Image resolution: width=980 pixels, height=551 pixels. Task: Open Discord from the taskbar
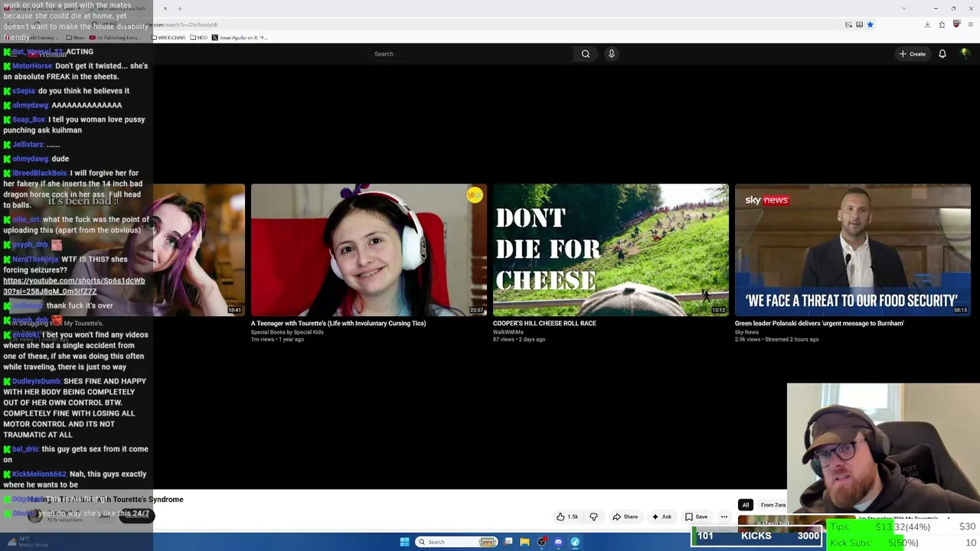[558, 542]
